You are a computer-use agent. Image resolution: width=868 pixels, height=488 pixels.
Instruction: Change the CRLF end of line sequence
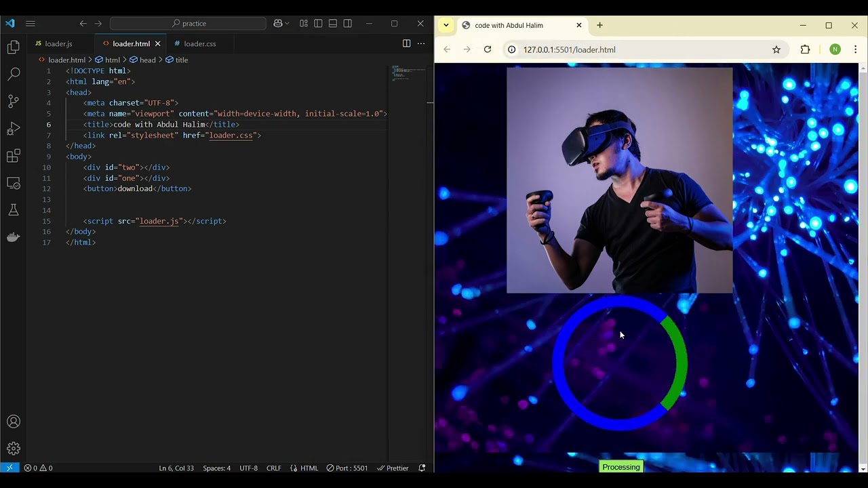274,468
